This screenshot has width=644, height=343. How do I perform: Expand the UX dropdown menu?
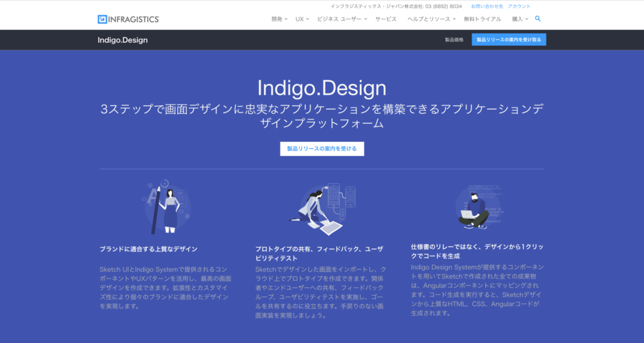coord(302,19)
